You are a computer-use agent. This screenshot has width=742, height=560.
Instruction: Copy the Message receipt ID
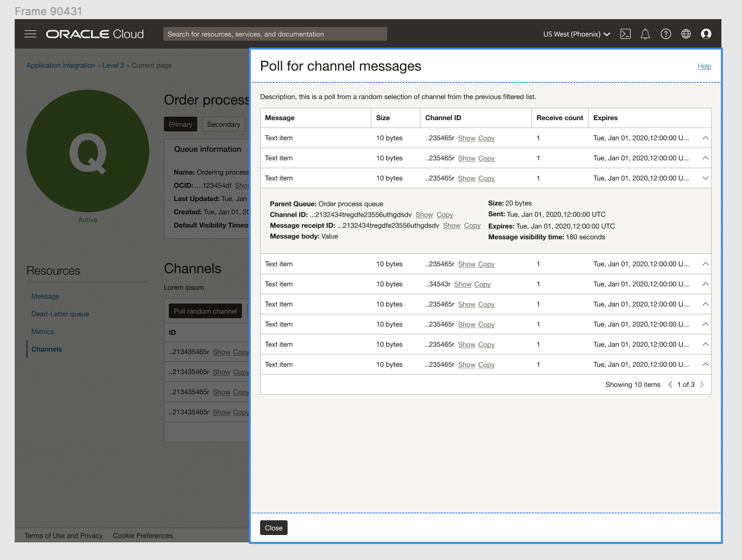click(x=472, y=225)
